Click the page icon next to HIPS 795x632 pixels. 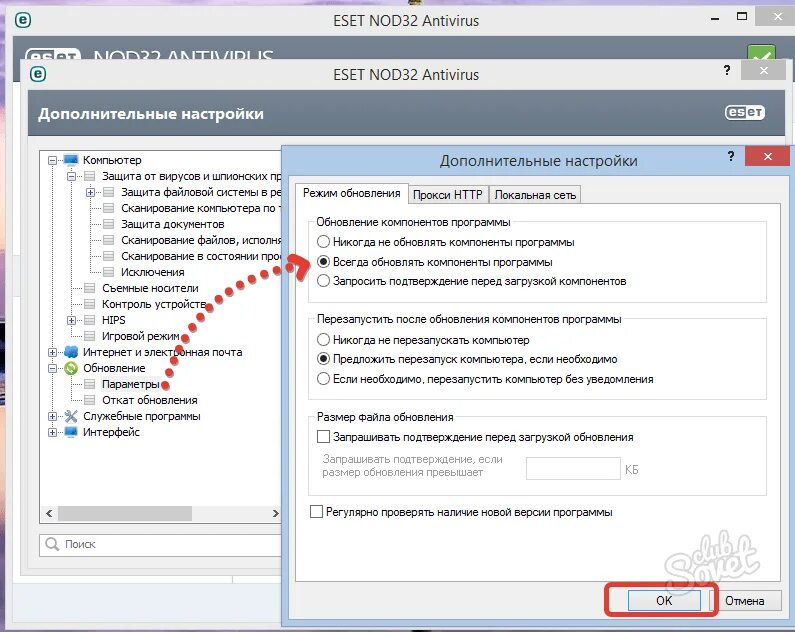click(89, 320)
